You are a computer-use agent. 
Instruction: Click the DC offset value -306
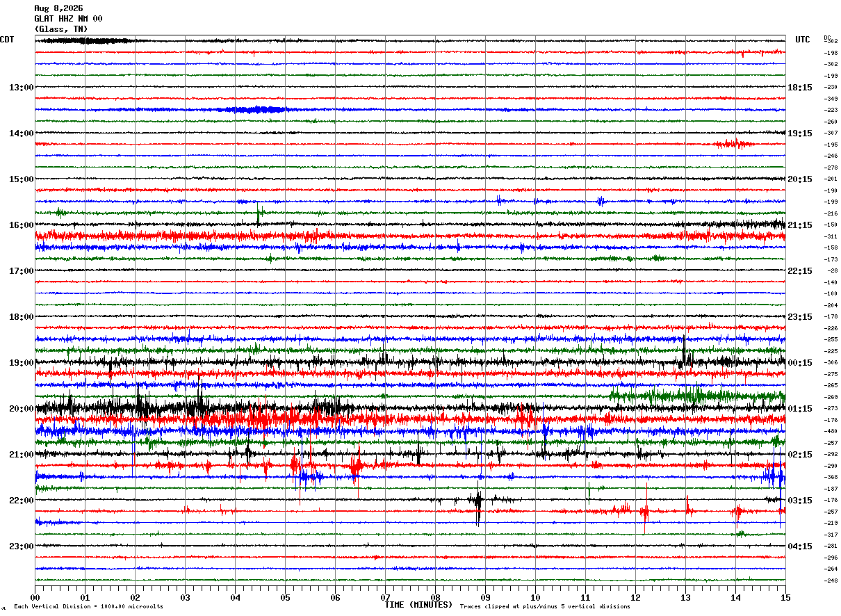click(831, 362)
